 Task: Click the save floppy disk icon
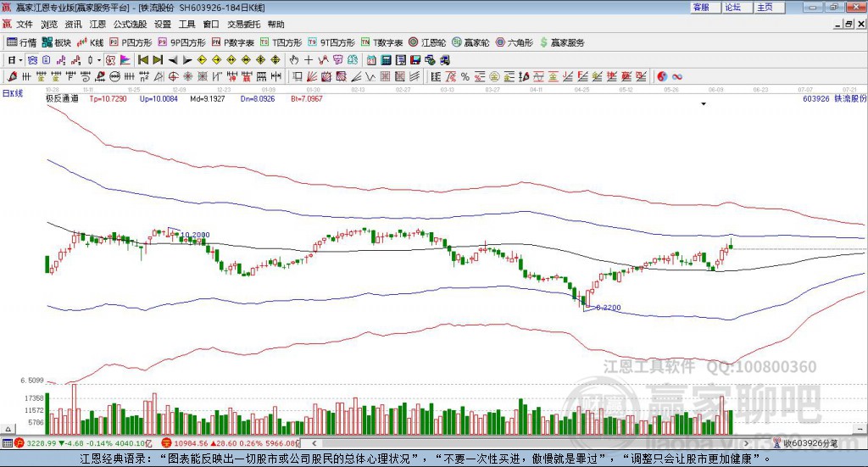pos(415,60)
